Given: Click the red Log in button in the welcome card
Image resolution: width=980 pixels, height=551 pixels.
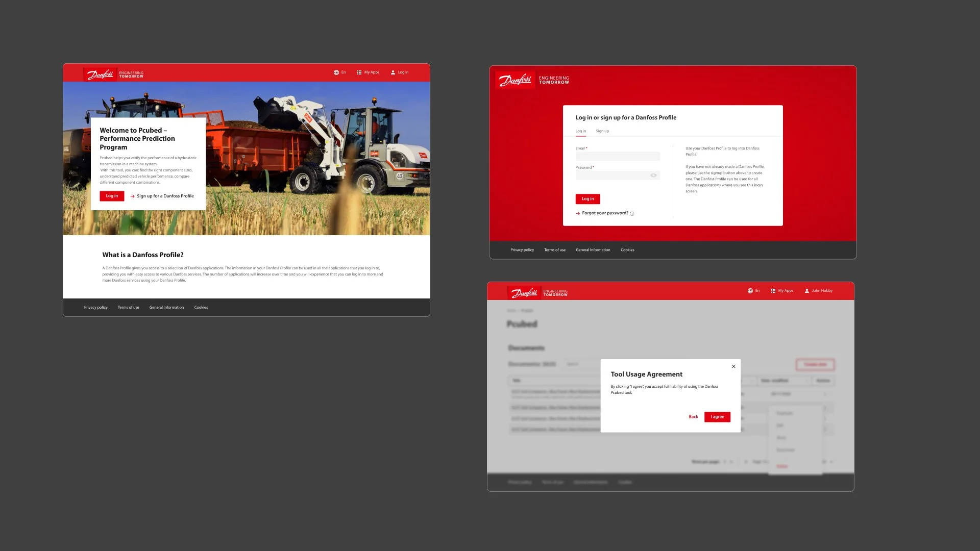Looking at the screenshot, I should [112, 196].
